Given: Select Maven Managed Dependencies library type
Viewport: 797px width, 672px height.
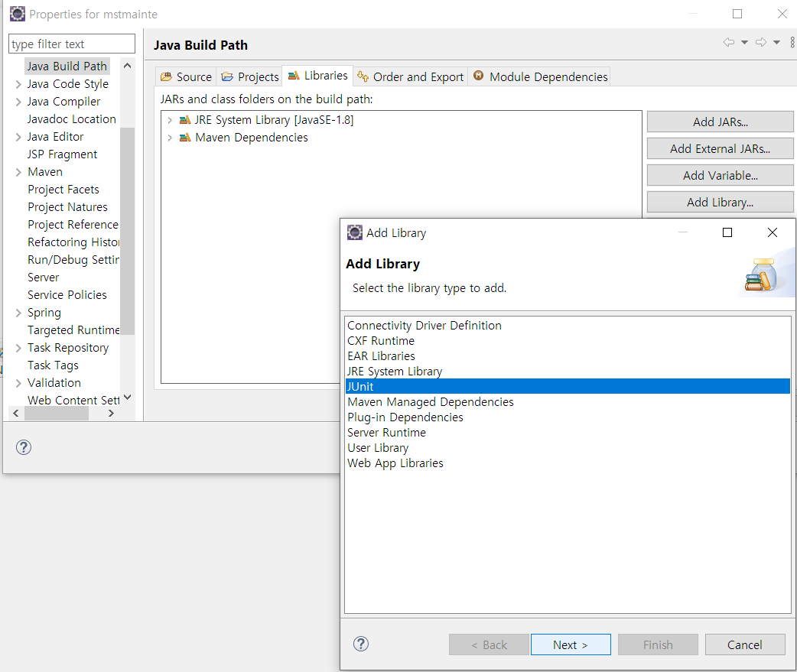Looking at the screenshot, I should pyautogui.click(x=568, y=402).
